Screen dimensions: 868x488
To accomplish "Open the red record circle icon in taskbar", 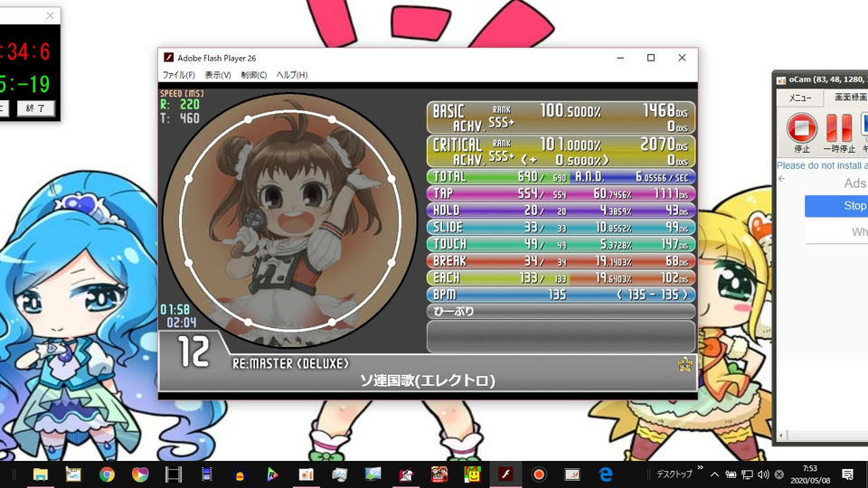I will pos(539,474).
